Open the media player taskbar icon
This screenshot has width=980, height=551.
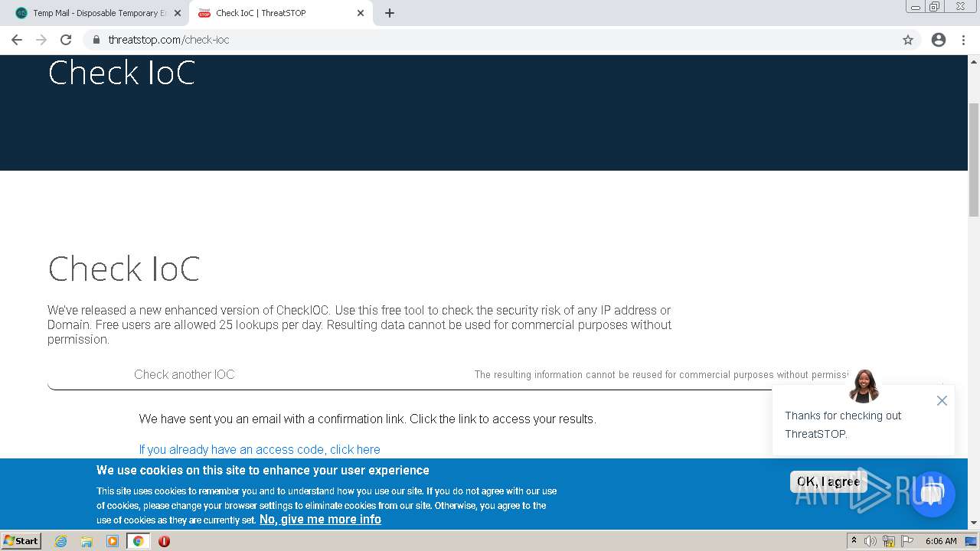(113, 541)
